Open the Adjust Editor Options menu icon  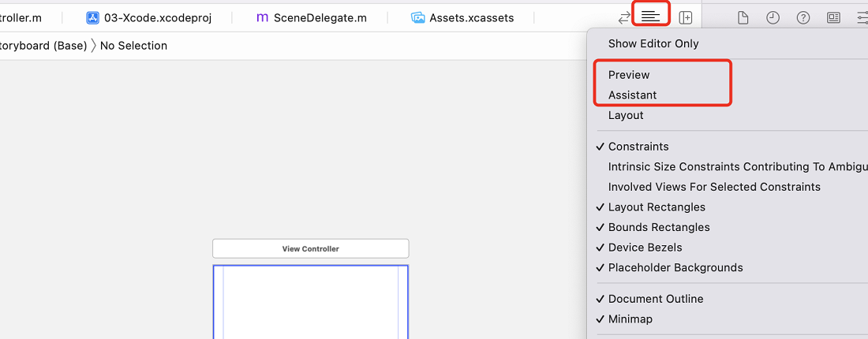point(651,17)
